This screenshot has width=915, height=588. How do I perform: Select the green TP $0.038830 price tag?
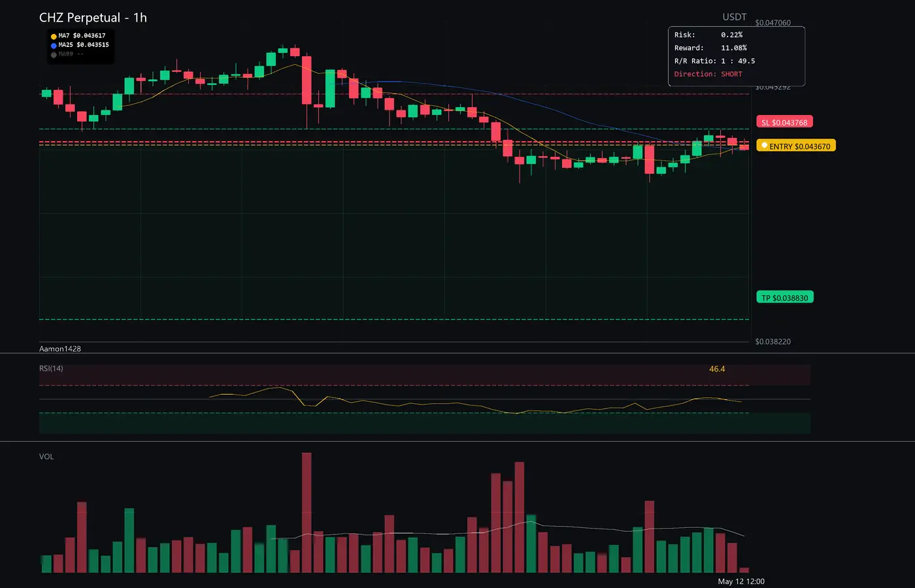pyautogui.click(x=784, y=297)
